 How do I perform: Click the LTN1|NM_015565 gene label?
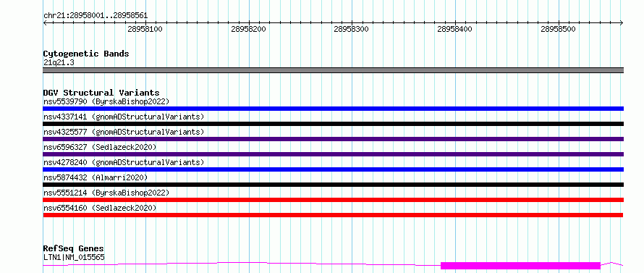74,258
